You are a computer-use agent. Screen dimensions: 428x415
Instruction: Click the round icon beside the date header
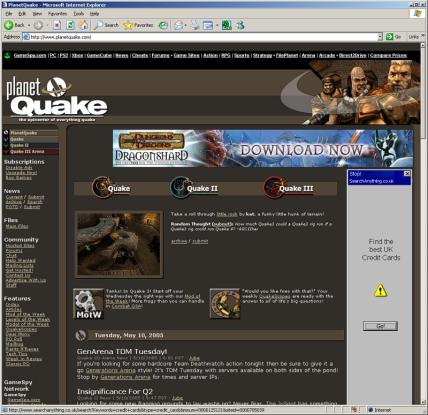click(80, 335)
